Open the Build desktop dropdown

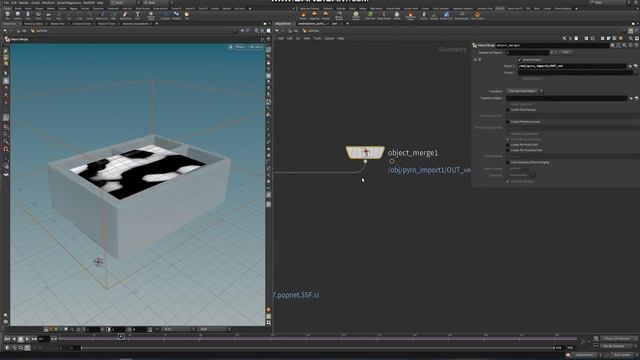(124, 2)
